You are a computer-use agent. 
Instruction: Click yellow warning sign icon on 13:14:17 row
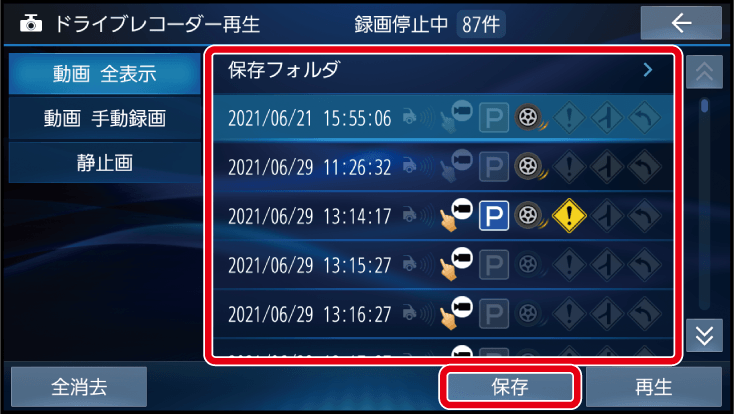[569, 216]
